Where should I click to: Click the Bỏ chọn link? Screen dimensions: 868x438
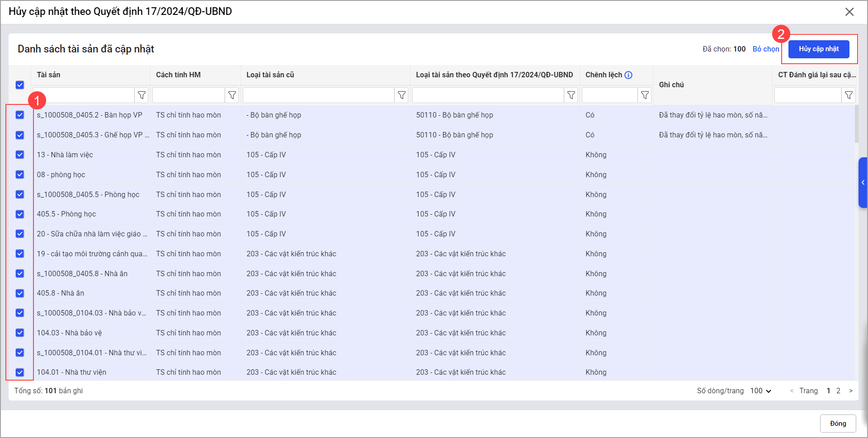point(765,49)
